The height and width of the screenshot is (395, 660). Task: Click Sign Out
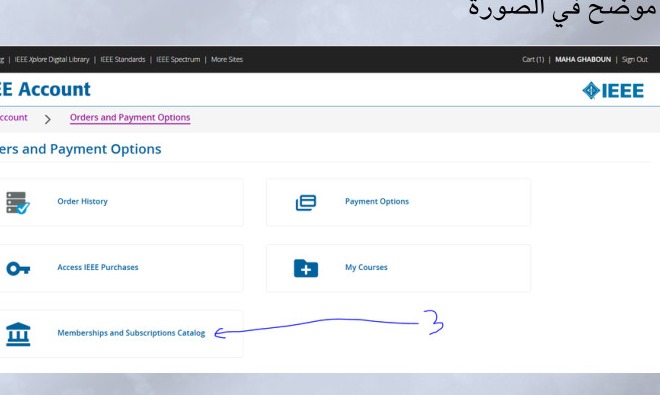[x=635, y=59]
